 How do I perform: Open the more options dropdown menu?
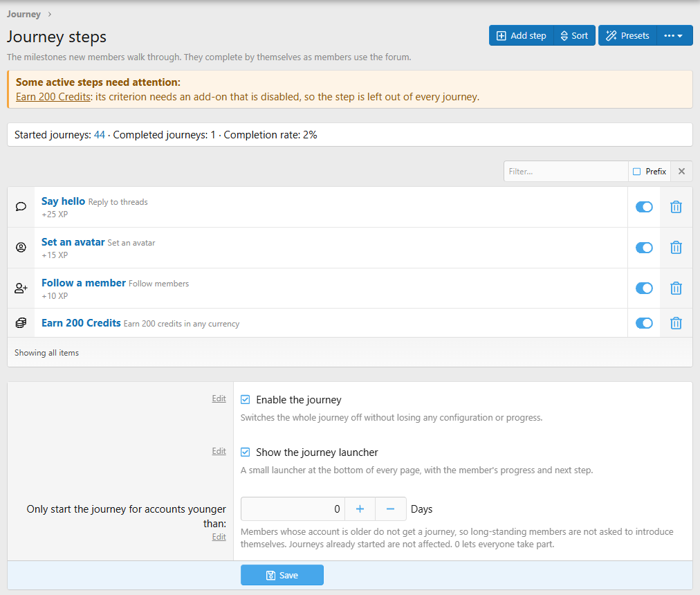(x=674, y=36)
